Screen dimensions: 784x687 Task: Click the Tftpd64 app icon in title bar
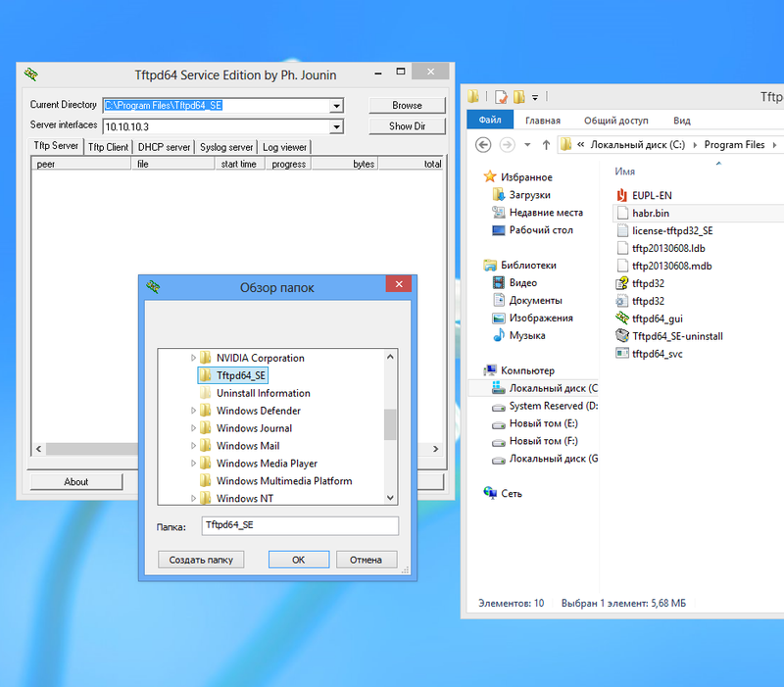(x=31, y=74)
